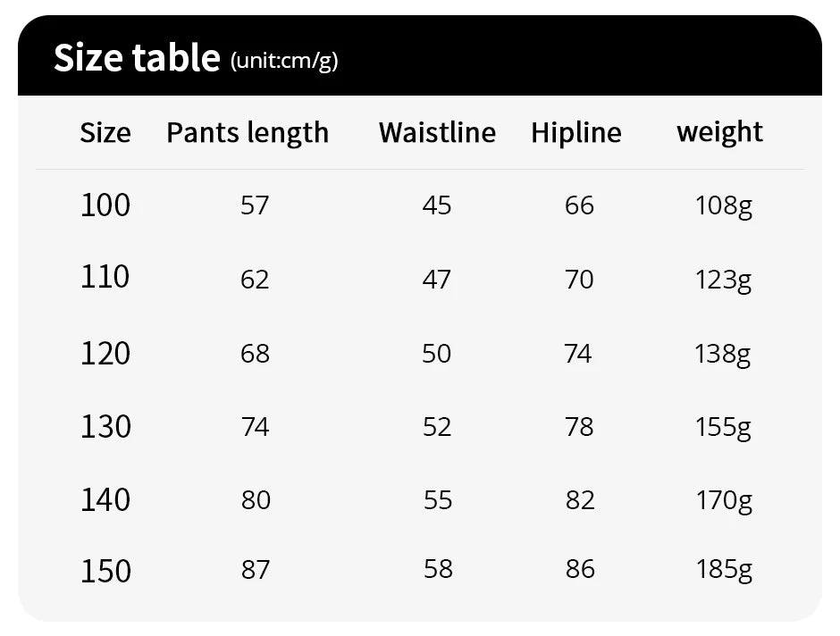Click the 108g weight value

(724, 206)
